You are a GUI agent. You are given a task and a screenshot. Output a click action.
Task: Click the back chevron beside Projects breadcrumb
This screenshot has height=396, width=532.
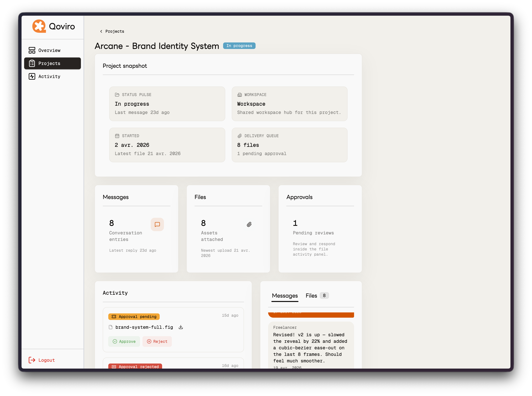[x=101, y=31]
